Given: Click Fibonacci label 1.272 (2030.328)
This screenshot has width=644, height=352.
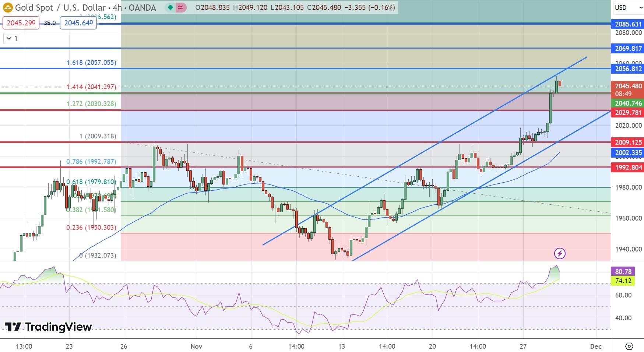Looking at the screenshot, I should tap(91, 104).
